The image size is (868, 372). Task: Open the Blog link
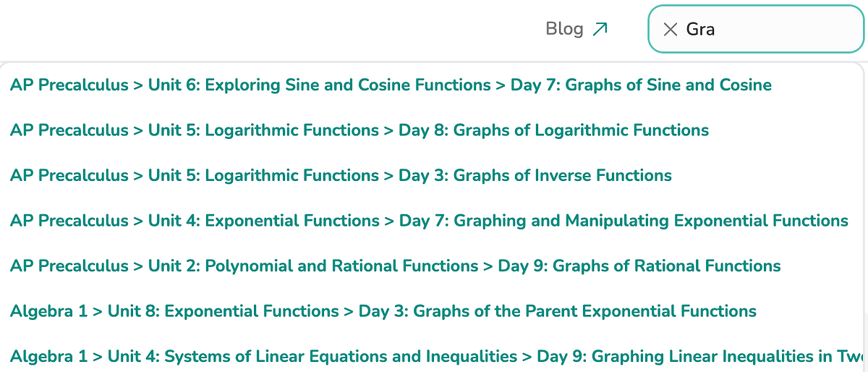[x=565, y=29]
